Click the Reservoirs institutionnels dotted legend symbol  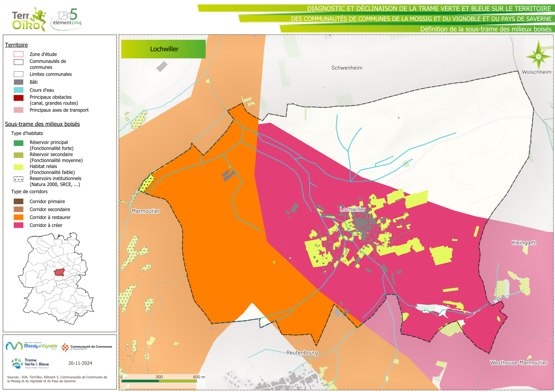[19, 179]
